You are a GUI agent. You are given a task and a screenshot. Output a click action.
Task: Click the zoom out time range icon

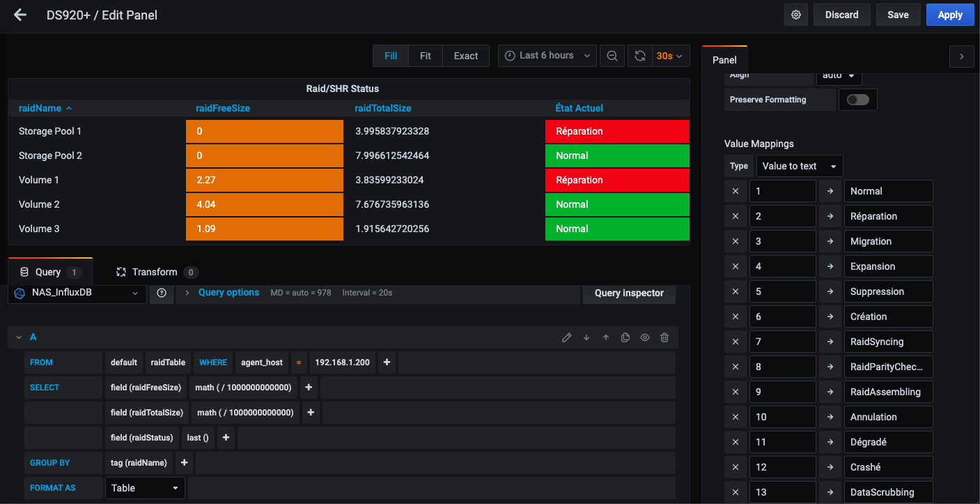[x=612, y=56]
